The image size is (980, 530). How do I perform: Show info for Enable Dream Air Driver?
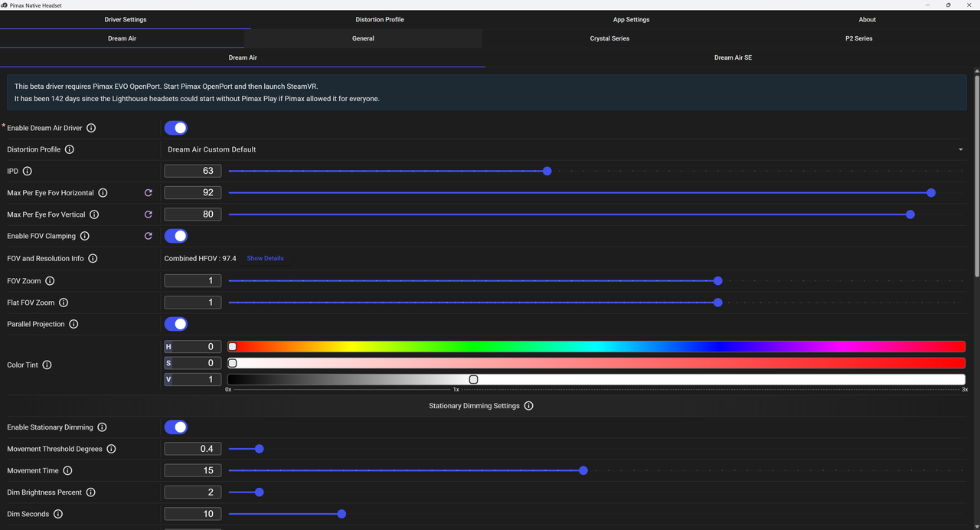click(x=91, y=128)
